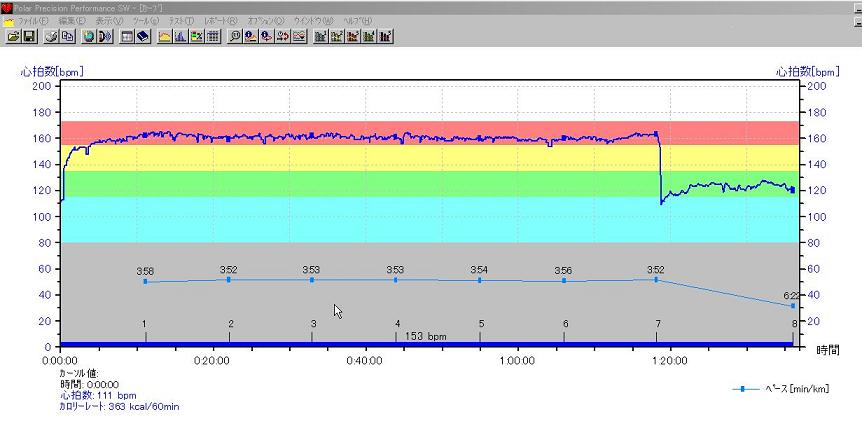
Task: Click the colored zones percent icon
Action: (197, 37)
